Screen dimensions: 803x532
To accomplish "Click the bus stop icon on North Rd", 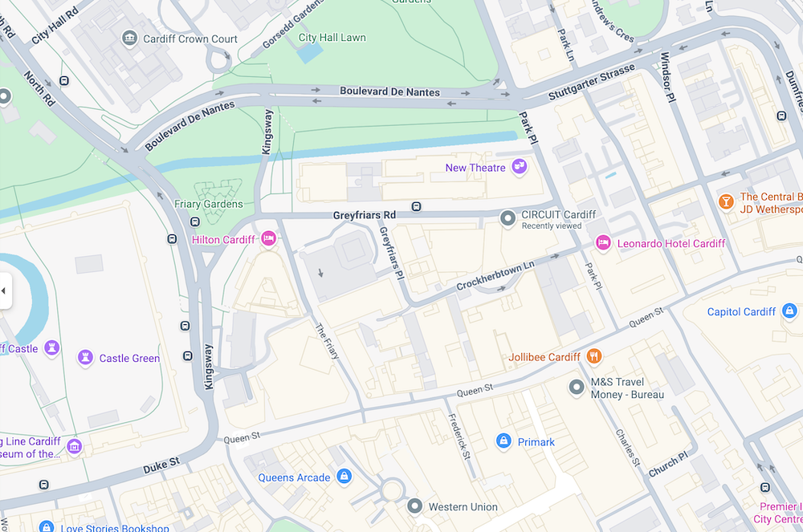I will click(x=64, y=81).
